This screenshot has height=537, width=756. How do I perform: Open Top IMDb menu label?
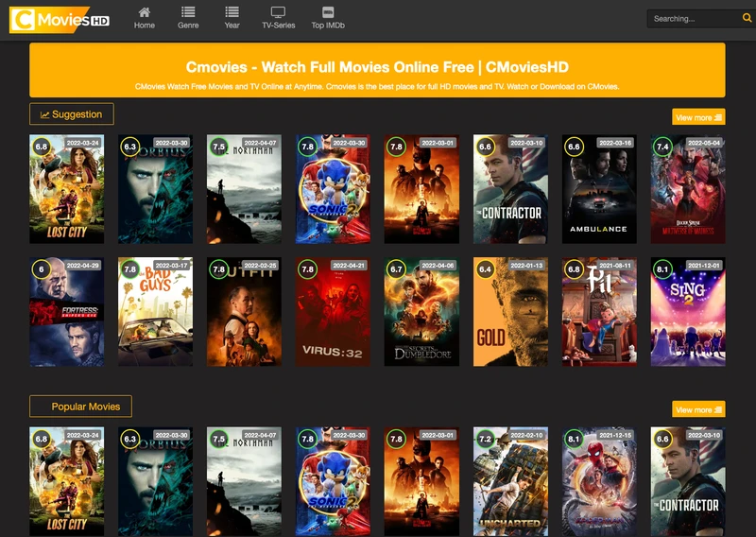pos(328,26)
